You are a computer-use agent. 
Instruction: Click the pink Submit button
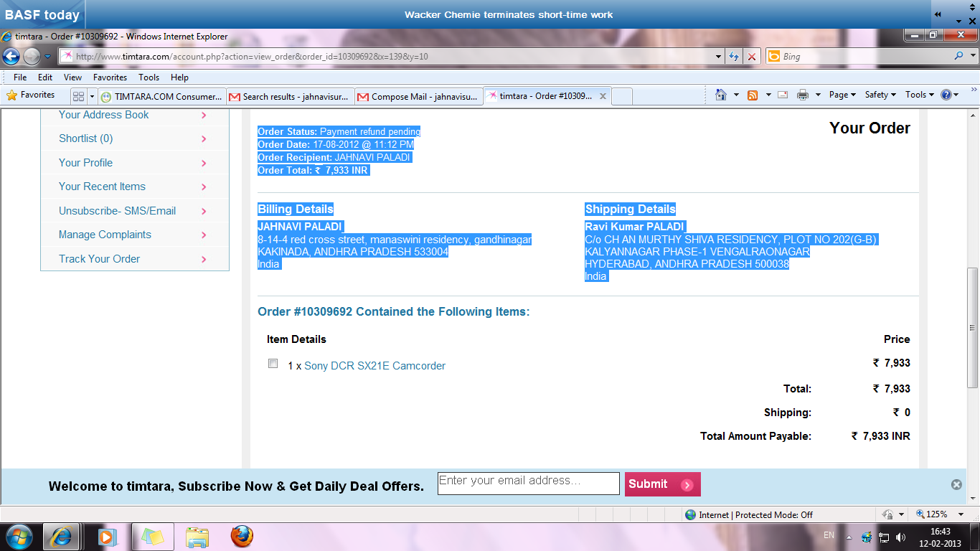(x=662, y=484)
